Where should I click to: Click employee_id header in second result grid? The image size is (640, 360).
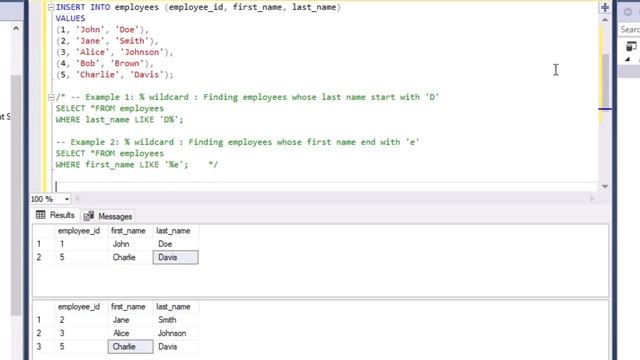[x=79, y=307]
